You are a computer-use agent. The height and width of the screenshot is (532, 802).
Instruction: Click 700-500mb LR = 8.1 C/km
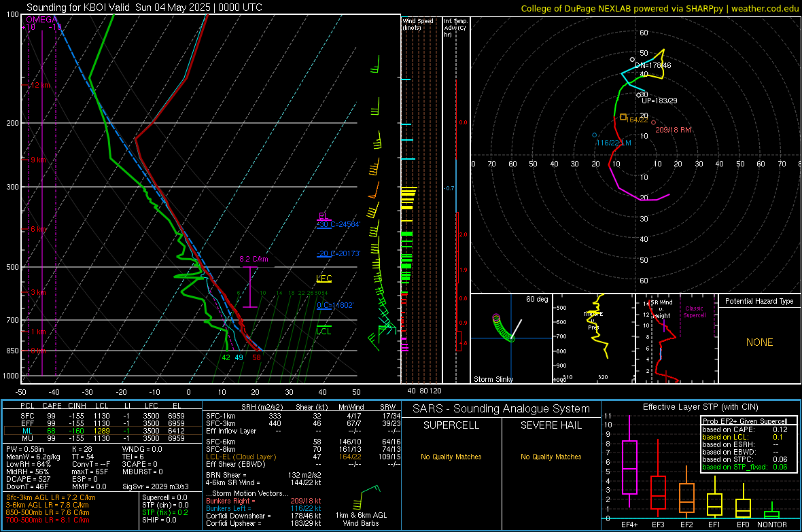click(48, 520)
